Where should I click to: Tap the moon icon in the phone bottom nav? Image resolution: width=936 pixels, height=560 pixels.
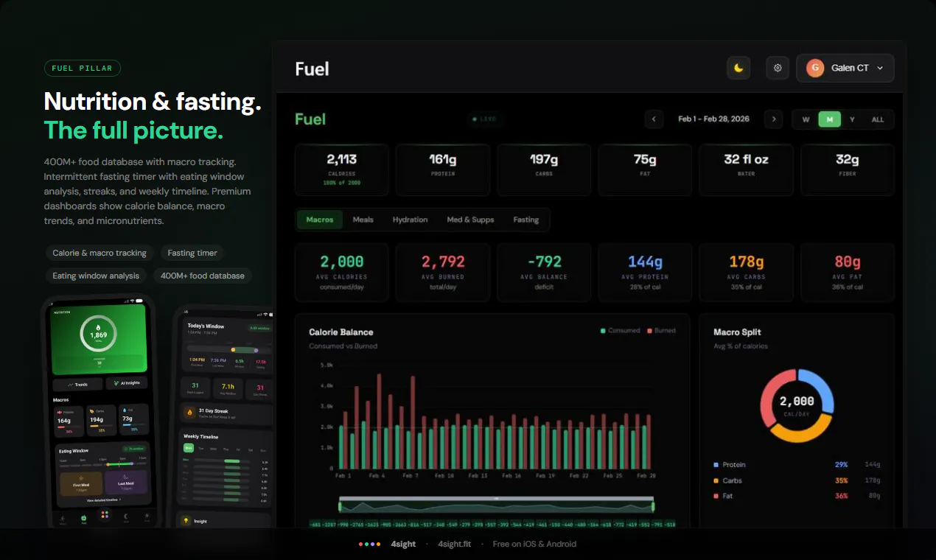[126, 517]
